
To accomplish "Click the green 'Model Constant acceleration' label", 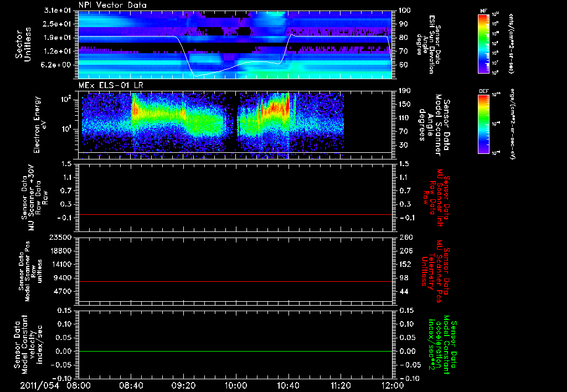I will pos(442,344).
